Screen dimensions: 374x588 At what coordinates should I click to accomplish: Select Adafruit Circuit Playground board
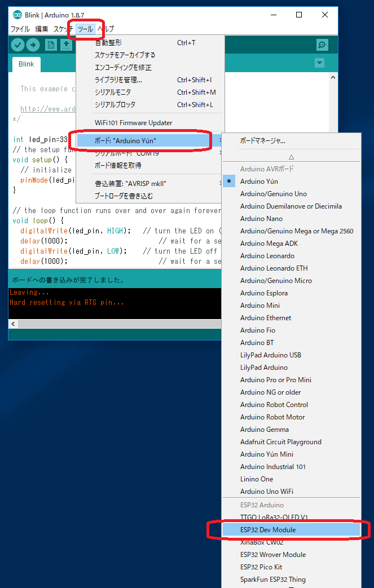(292, 442)
